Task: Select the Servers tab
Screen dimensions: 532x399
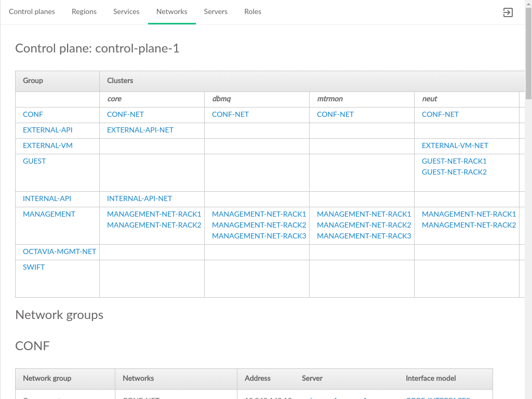Action: coord(216,11)
